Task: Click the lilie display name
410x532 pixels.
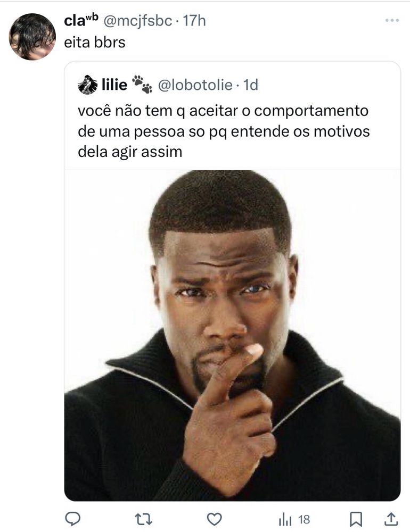Action: click(114, 85)
